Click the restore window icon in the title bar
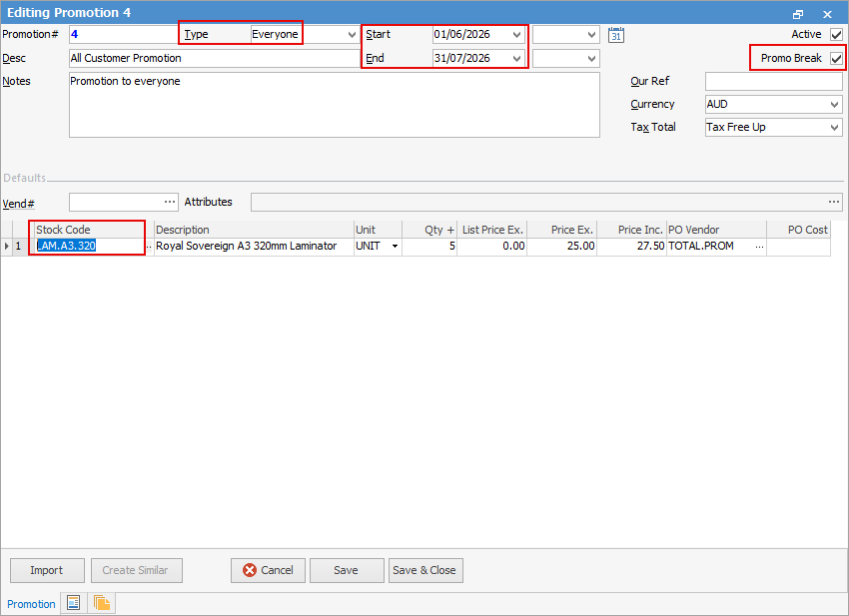This screenshot has height=616, width=849. point(798,14)
